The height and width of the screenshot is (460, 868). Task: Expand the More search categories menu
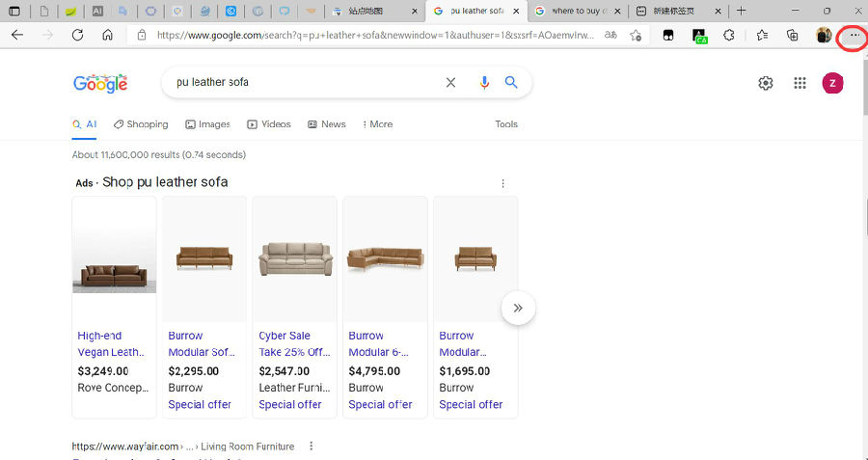click(x=377, y=124)
